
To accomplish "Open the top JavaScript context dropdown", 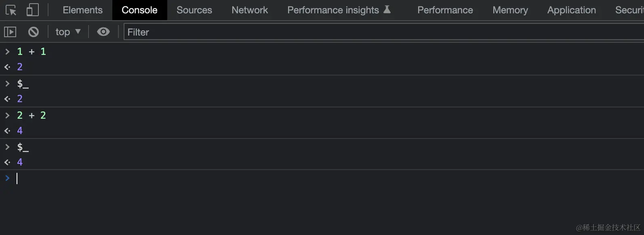I will click(x=68, y=32).
